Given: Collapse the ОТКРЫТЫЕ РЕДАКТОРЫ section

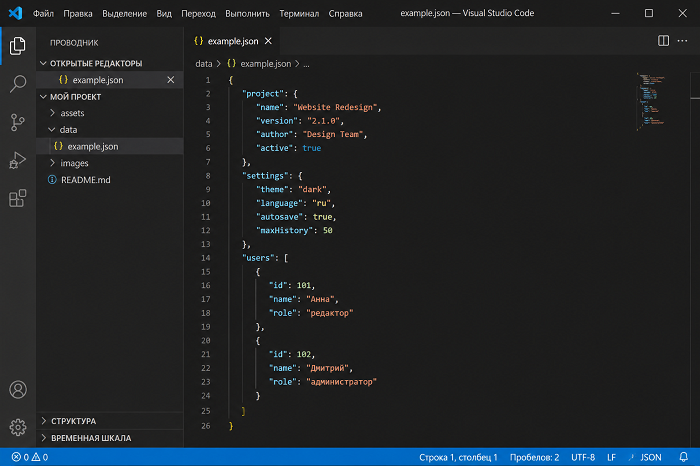Looking at the screenshot, I should coord(43,63).
